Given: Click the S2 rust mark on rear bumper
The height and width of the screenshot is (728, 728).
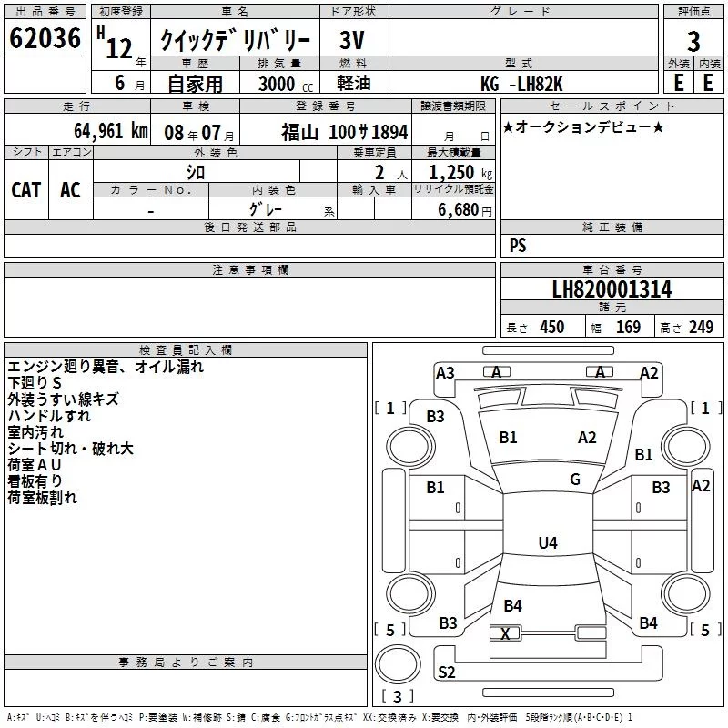Looking at the screenshot, I should pos(446,672).
